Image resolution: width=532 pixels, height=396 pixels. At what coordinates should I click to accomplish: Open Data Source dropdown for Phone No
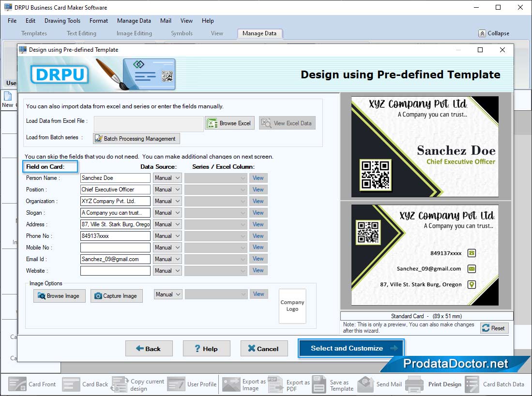(167, 236)
